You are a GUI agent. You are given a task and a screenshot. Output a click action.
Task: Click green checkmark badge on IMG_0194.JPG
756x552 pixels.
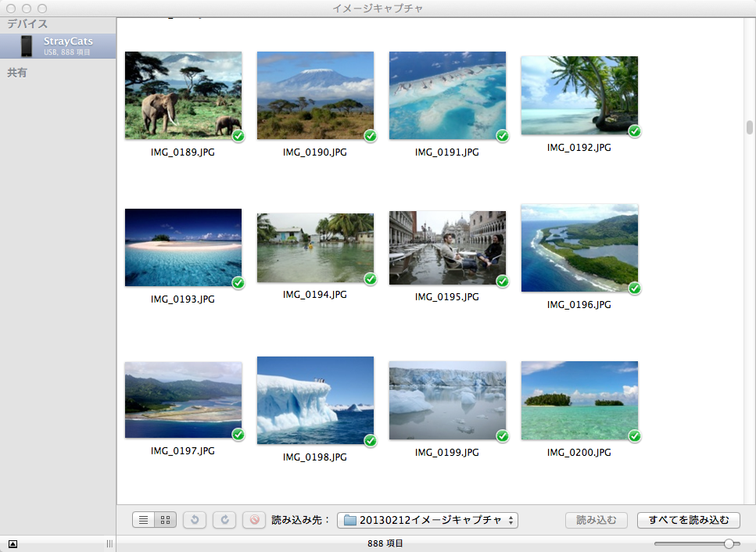[371, 278]
